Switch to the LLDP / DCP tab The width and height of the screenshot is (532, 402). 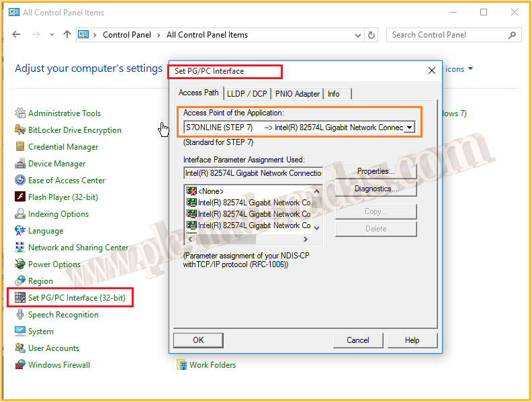247,94
